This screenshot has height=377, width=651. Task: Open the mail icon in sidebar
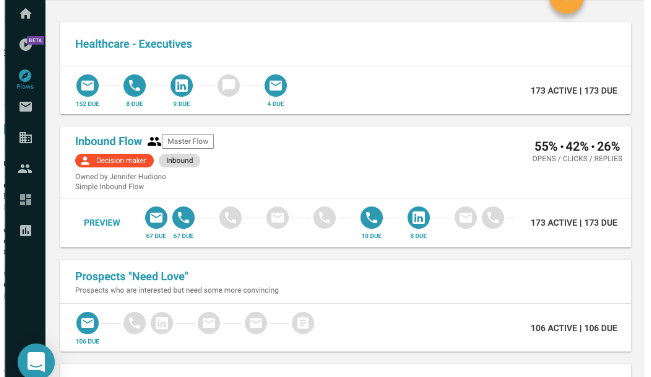[x=25, y=107]
